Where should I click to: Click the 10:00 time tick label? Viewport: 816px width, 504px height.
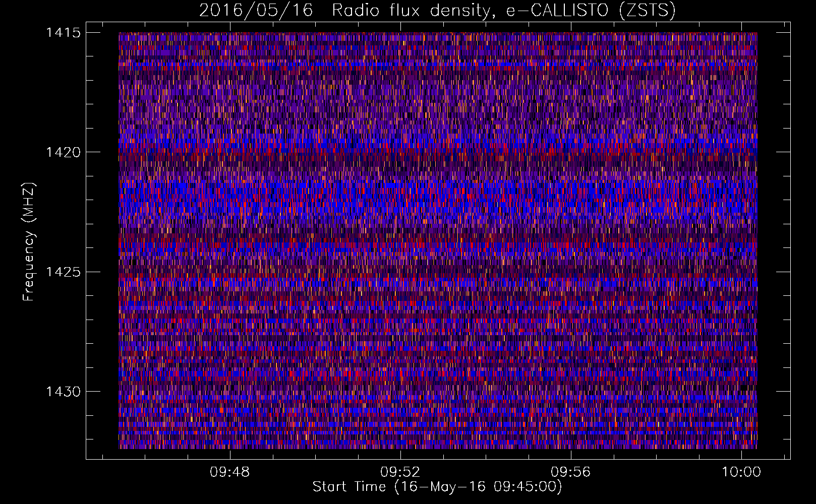point(741,472)
